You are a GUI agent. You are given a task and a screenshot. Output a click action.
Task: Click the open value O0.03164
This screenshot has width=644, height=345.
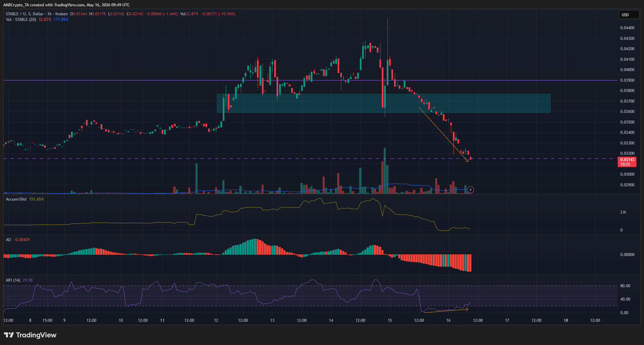click(x=78, y=14)
